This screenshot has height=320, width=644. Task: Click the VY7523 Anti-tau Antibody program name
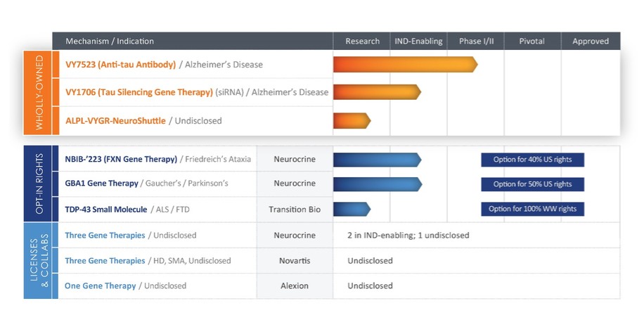121,65
